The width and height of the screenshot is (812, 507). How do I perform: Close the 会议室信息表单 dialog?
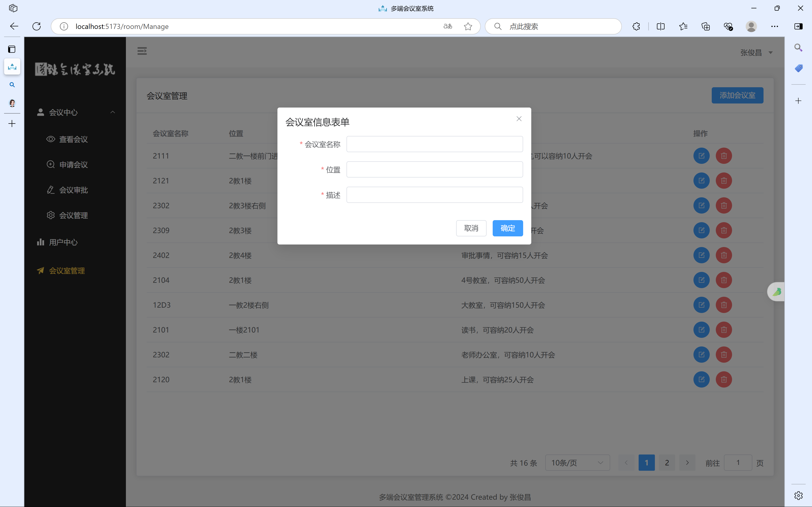click(519, 119)
